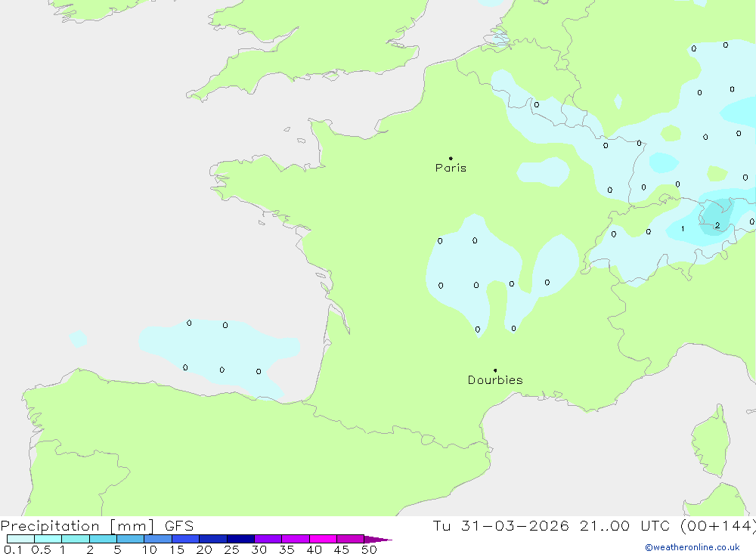Click the Paris city marker dot

pyautogui.click(x=451, y=159)
